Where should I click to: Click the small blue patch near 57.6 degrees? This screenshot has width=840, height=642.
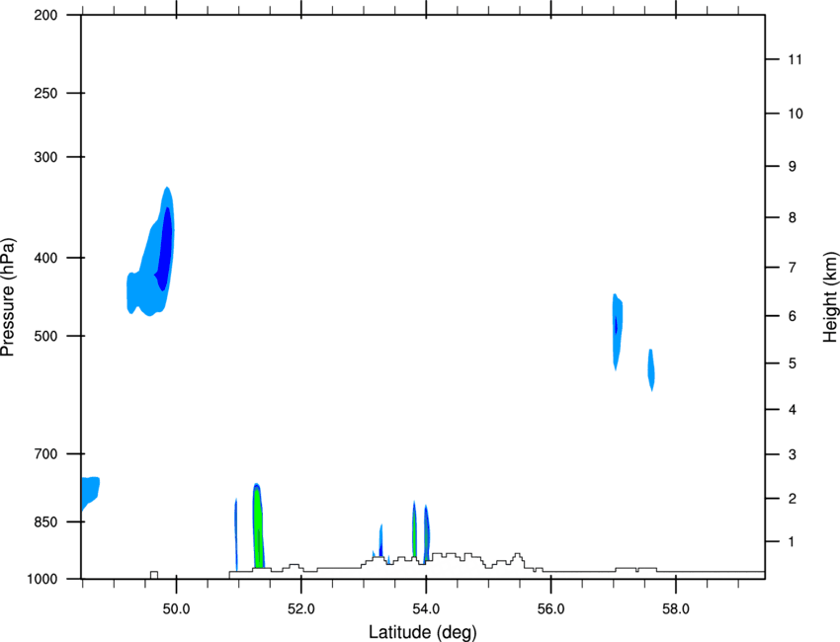pos(651,370)
